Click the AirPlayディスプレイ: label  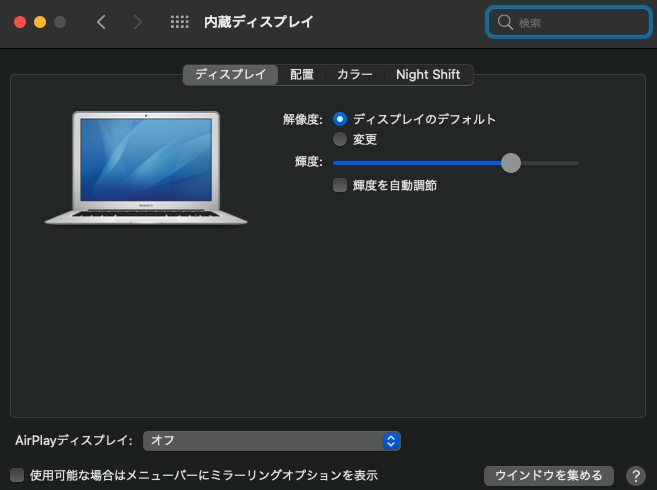point(74,441)
